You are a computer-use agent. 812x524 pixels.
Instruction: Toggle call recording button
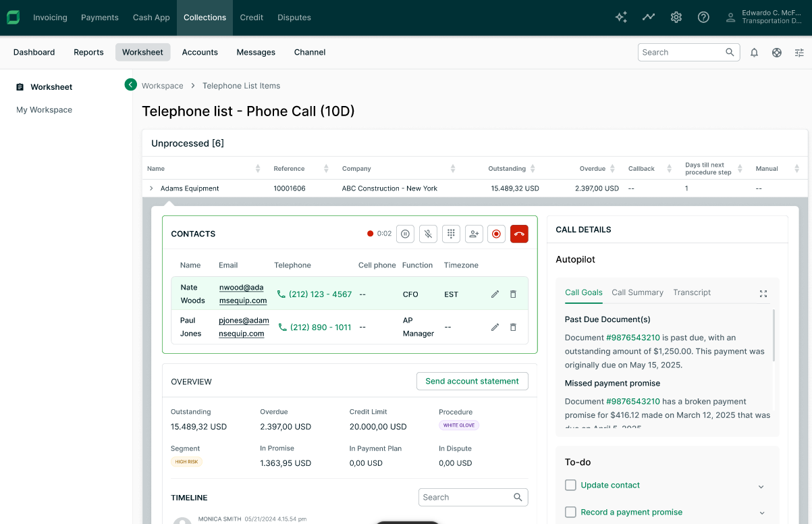coord(496,234)
